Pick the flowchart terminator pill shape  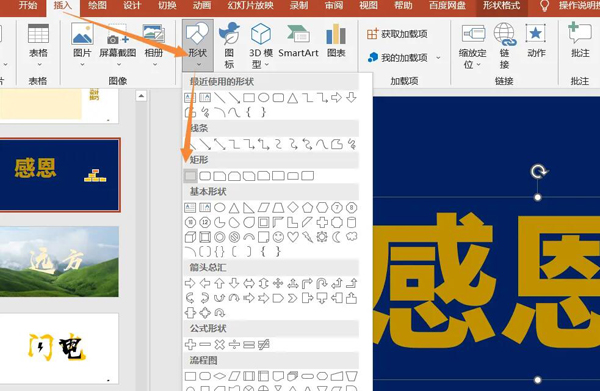[x=307, y=376]
